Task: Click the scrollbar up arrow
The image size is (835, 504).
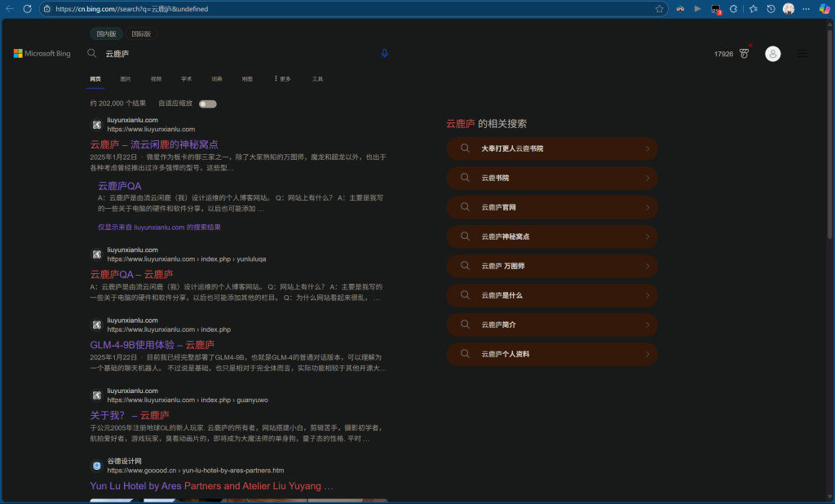Action: [x=829, y=24]
